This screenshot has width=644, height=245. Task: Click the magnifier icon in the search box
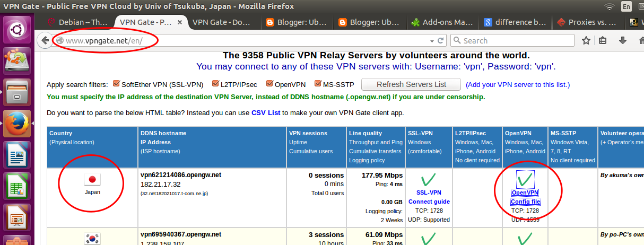click(x=456, y=40)
